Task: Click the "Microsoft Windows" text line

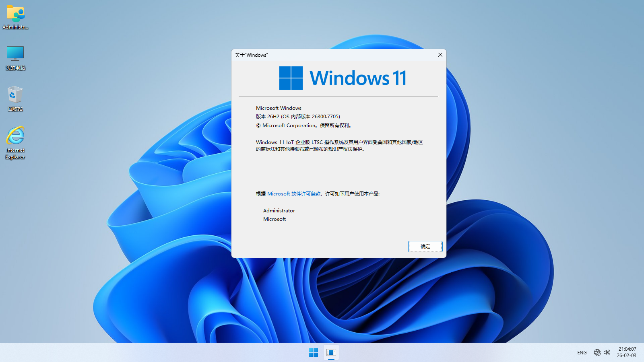Action: [x=279, y=108]
